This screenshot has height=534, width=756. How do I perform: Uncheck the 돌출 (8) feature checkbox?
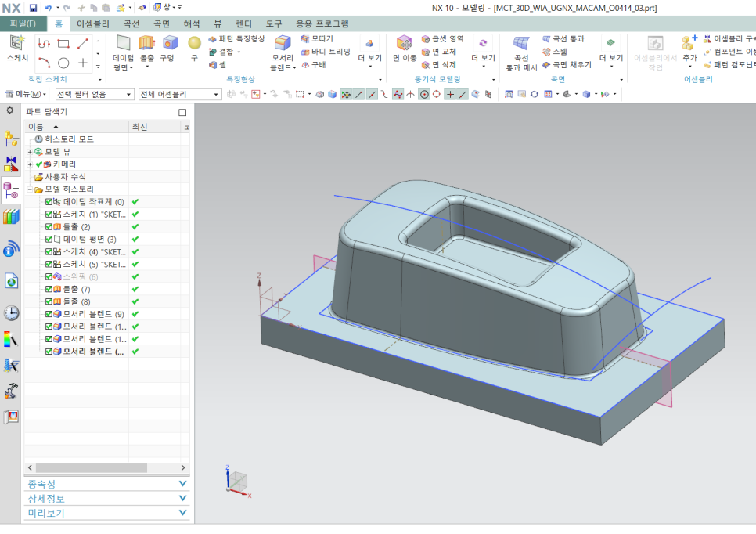(49, 301)
